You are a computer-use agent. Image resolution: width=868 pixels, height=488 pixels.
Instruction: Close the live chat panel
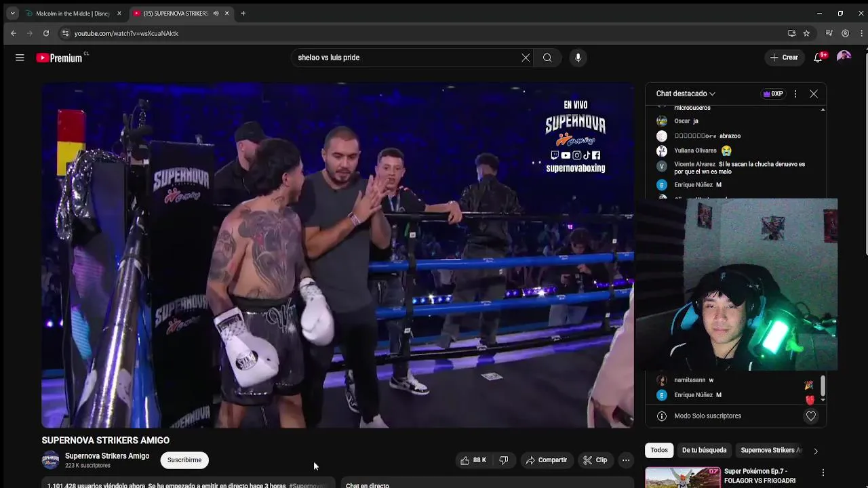pyautogui.click(x=814, y=94)
